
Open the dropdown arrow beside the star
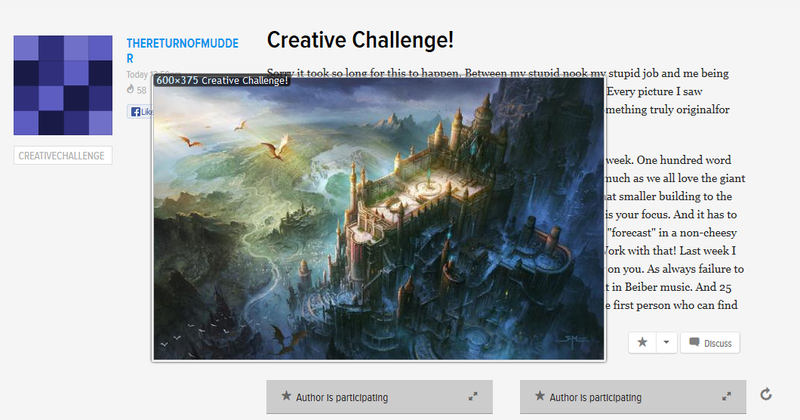[x=666, y=342]
